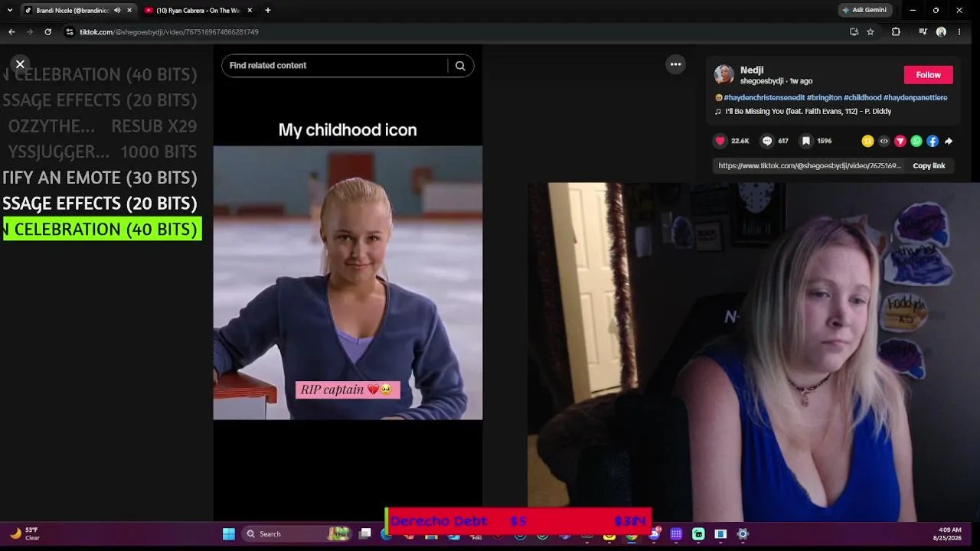This screenshot has height=551, width=980.
Task: Open the weather widget showing 53°F
Action: pos(24,534)
